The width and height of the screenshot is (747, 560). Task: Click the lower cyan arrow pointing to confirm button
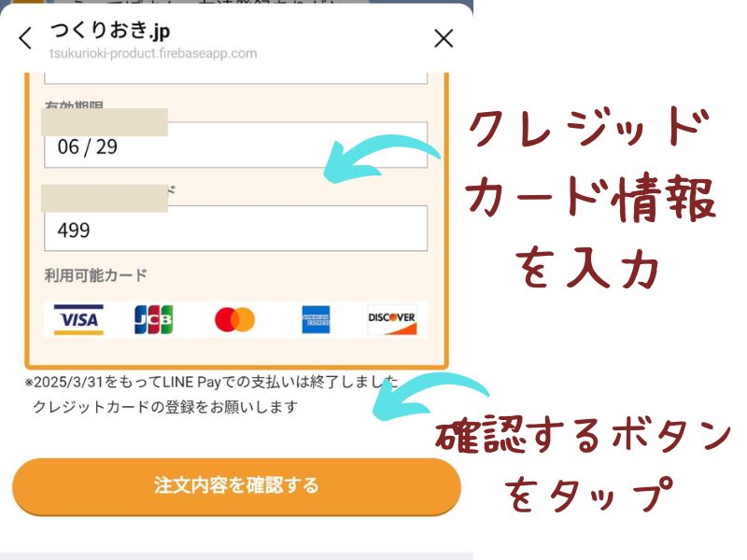pyautogui.click(x=430, y=396)
